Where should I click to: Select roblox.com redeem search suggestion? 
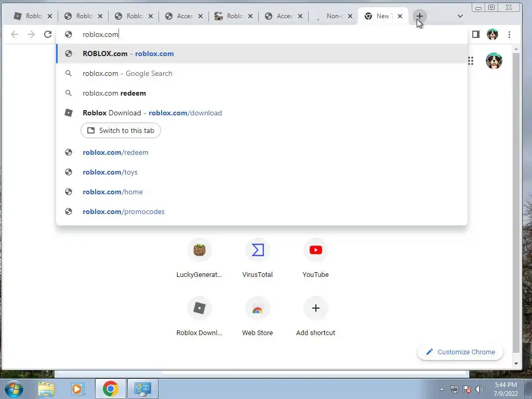click(x=262, y=93)
